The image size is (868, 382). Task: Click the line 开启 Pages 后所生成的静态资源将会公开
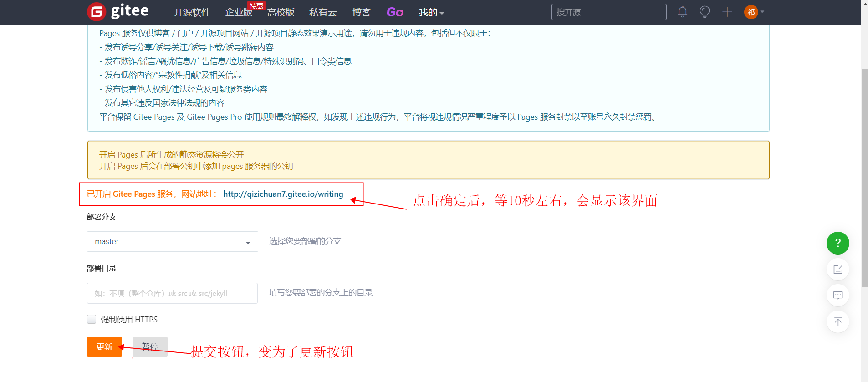172,155
